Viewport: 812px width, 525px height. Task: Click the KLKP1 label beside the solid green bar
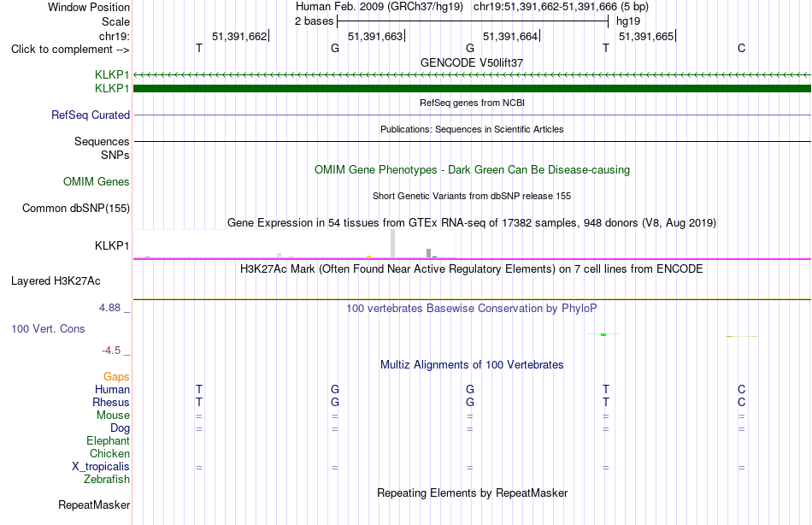pyautogui.click(x=112, y=89)
